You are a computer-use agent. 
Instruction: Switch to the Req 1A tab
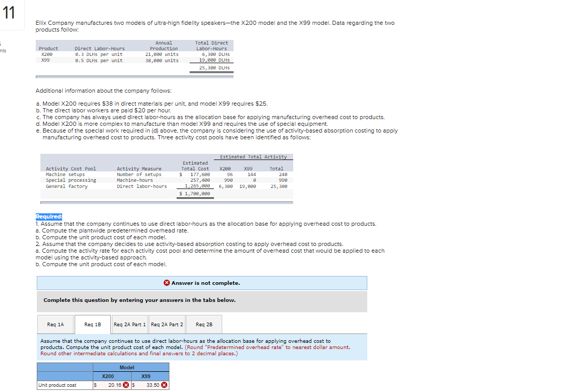55,324
